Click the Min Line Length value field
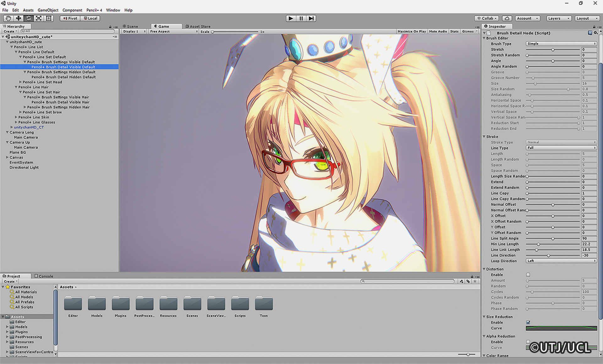Viewport: 603px width, 364px height. coord(589,244)
